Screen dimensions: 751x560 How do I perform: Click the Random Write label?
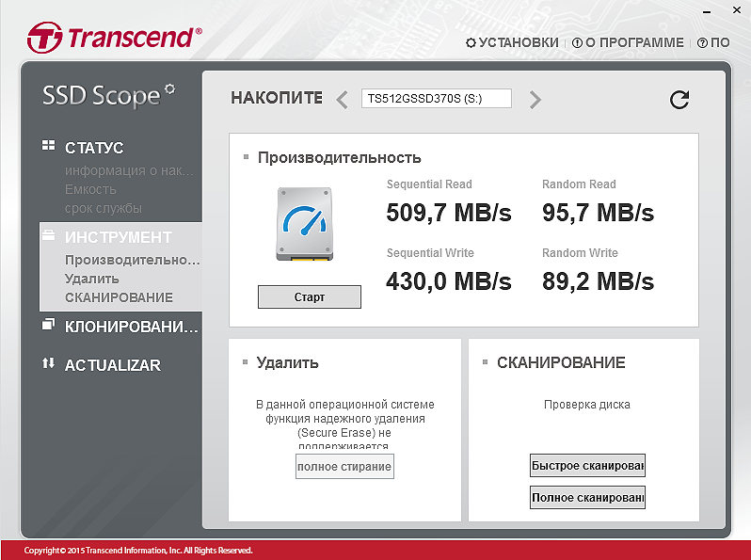click(580, 253)
